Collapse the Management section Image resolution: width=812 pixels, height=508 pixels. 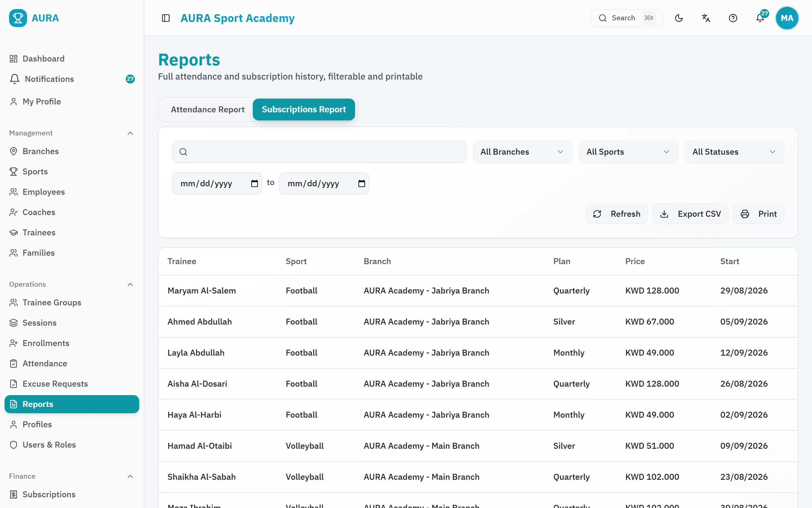(x=130, y=133)
